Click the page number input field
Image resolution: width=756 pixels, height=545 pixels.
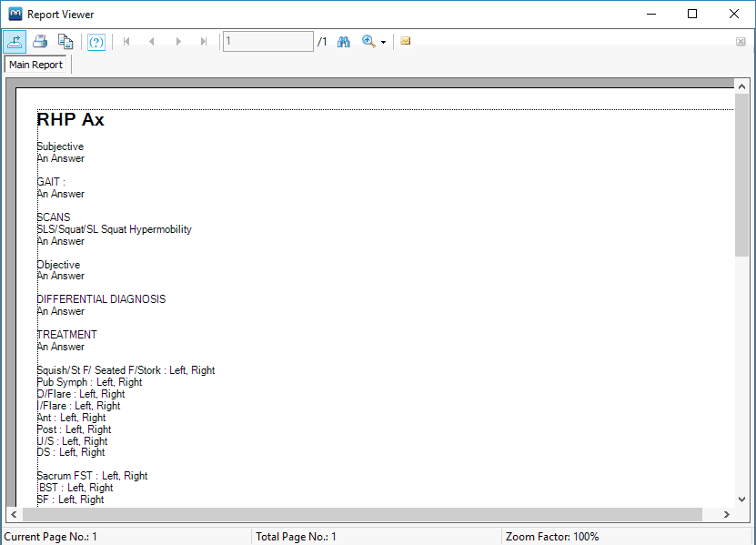click(268, 42)
